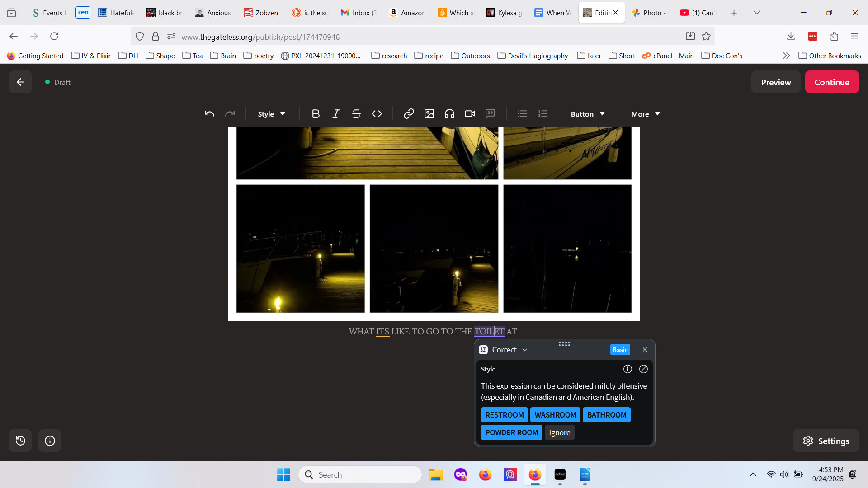This screenshot has height=488, width=868.
Task: Insert a video with the camera icon
Action: [470, 114]
